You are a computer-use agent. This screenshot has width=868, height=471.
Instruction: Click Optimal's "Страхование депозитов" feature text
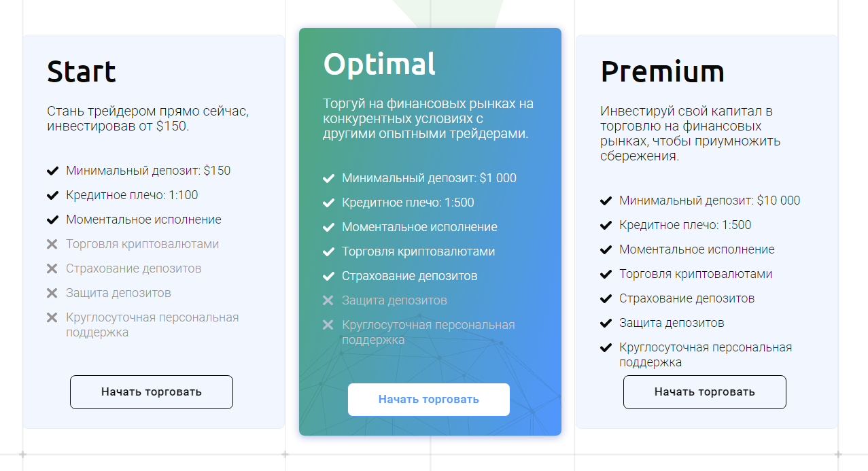click(x=410, y=276)
